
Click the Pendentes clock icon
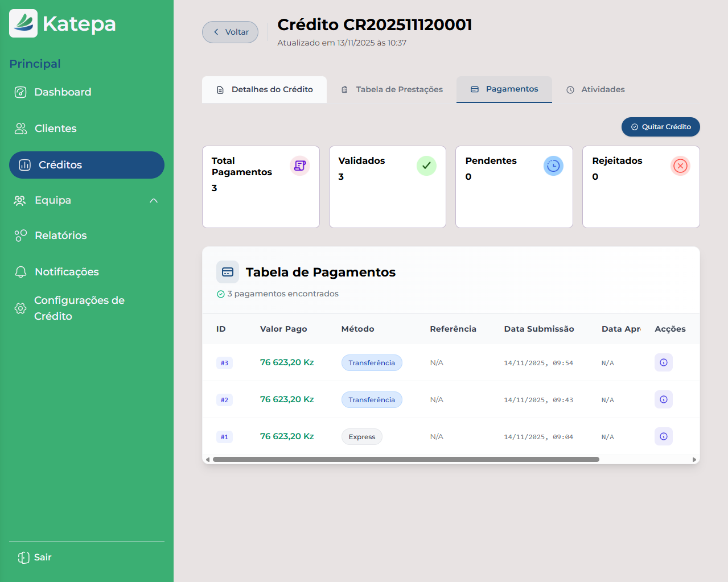coord(553,166)
